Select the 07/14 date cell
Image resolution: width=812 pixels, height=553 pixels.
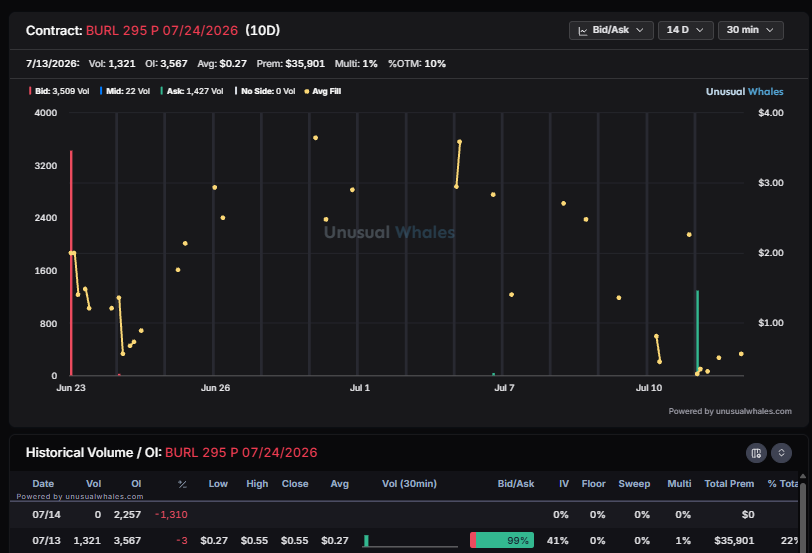point(47,515)
